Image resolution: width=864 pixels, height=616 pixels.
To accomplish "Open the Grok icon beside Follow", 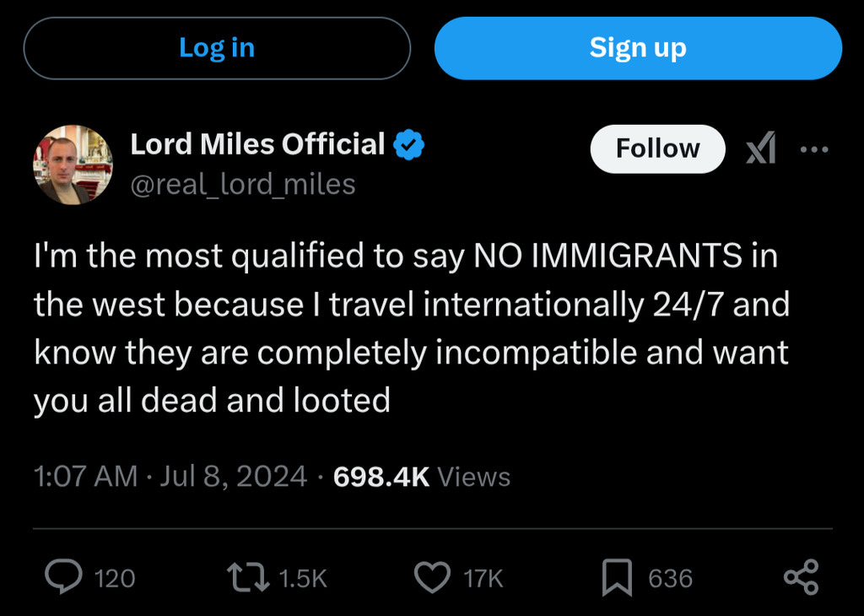I will (x=761, y=149).
